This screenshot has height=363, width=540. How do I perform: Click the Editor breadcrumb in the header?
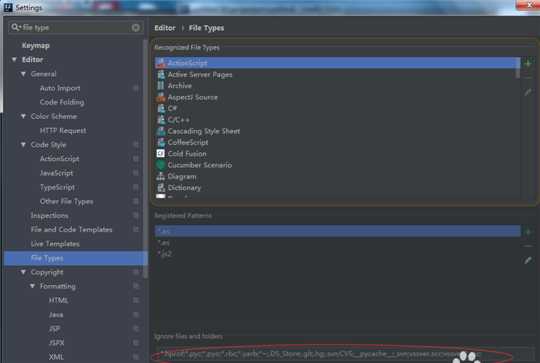pos(165,28)
